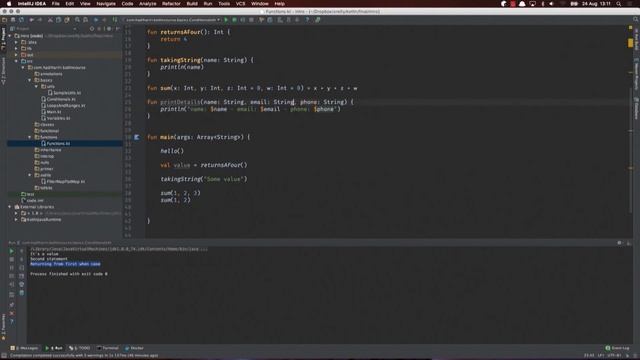
Task: Toggle the Database tool window on right edge
Action: [636, 108]
